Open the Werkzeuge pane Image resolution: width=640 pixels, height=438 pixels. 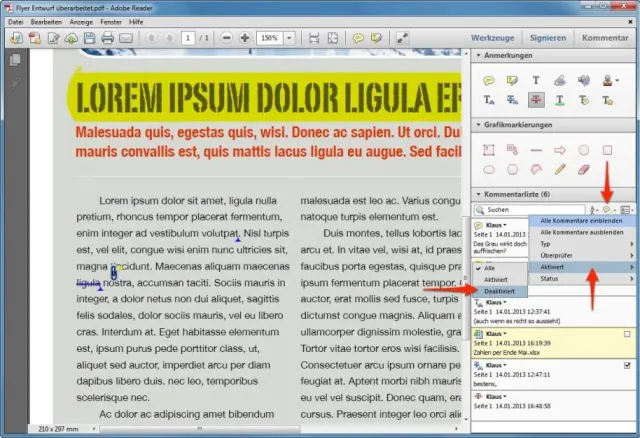point(493,38)
